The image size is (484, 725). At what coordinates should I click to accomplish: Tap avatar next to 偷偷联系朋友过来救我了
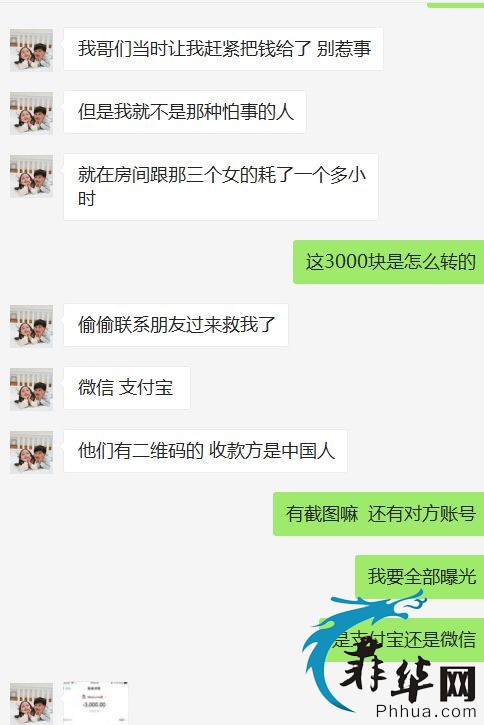click(31, 326)
